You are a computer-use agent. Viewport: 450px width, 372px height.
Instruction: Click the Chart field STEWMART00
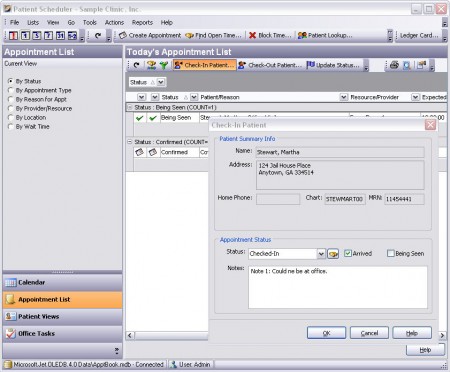[345, 199]
